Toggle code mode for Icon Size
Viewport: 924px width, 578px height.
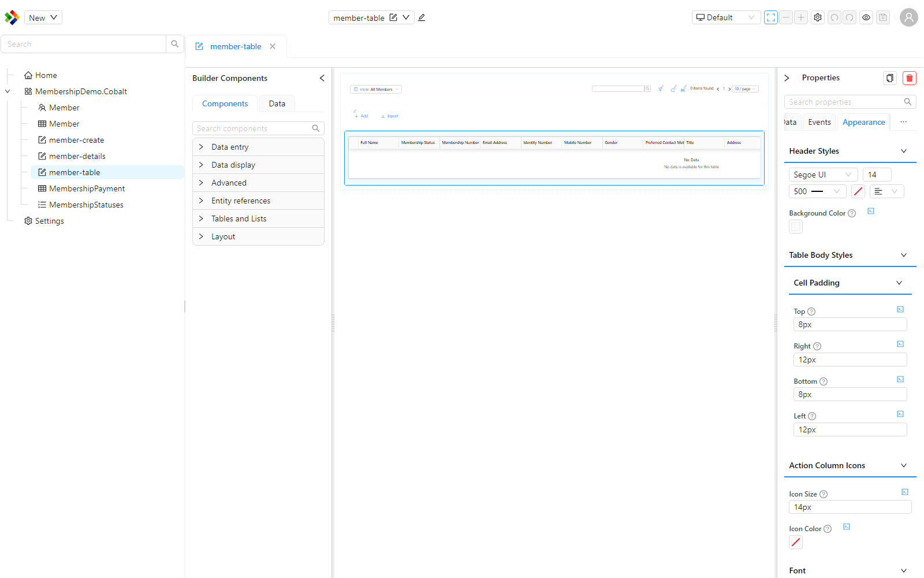click(x=905, y=492)
